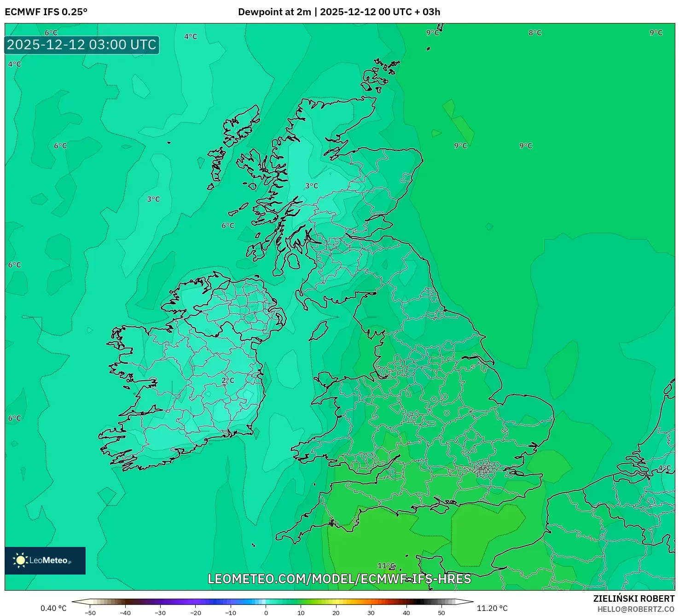Viewport: 679px width, 616px height.
Task: Click the 2025-12-12 03:00 UTC timestamp box
Action: click(81, 45)
